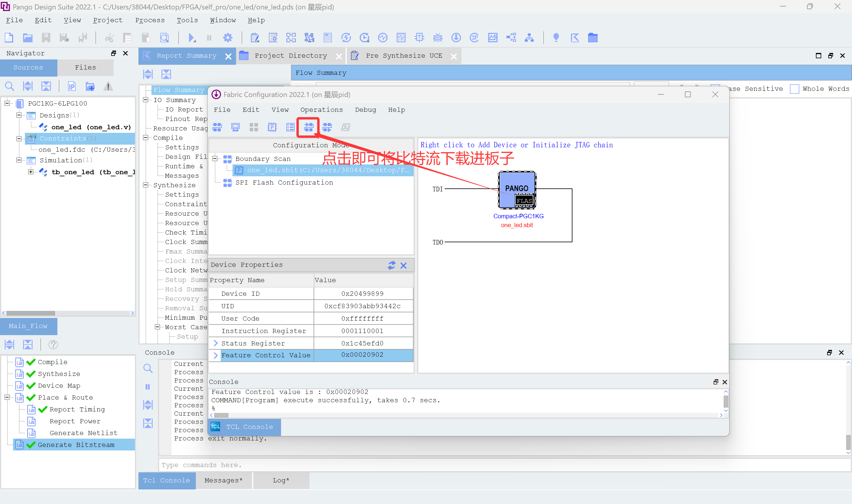Image resolution: width=852 pixels, height=504 pixels.
Task: Expand the tb_one_led simulation node
Action: tap(31, 172)
